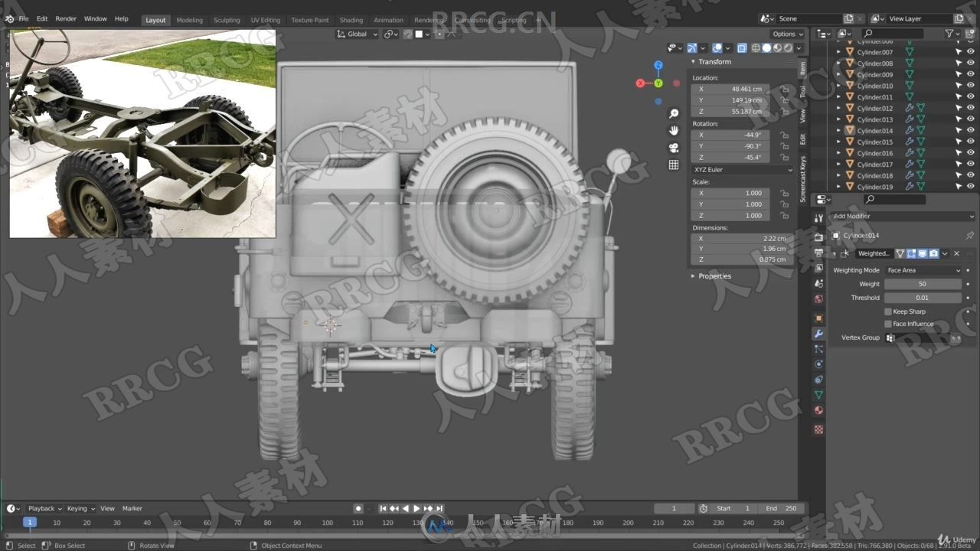980x551 pixels.
Task: Open Object Constraints properties tab icon
Action: coord(818,380)
